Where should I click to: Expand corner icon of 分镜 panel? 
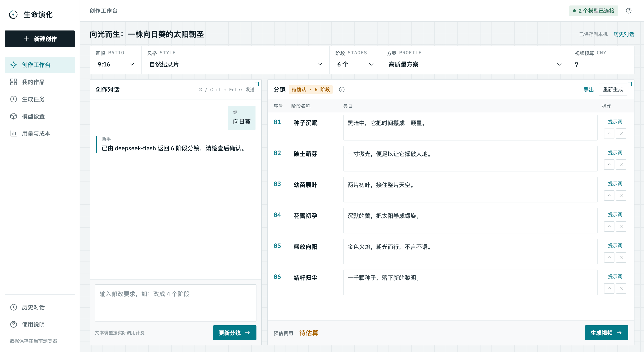630,84
